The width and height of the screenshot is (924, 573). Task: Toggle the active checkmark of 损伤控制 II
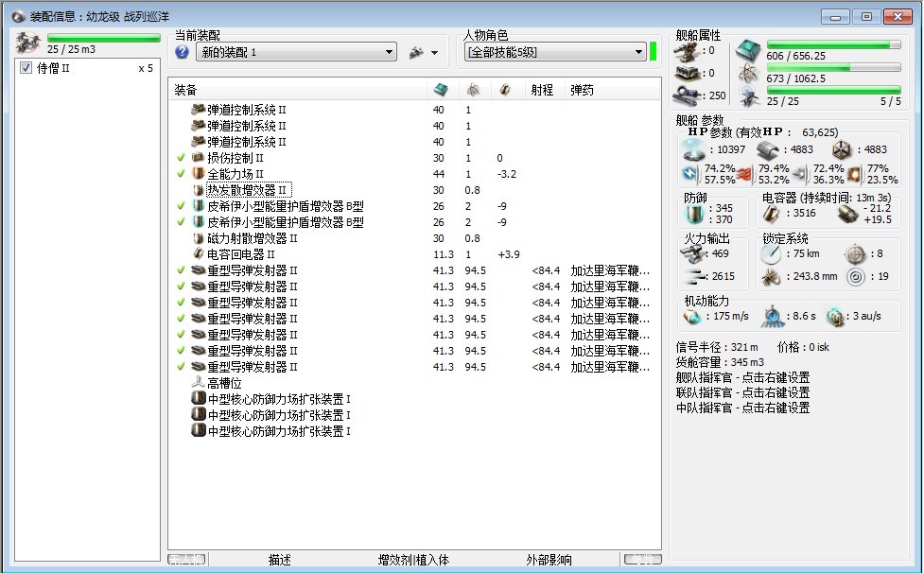[181, 158]
